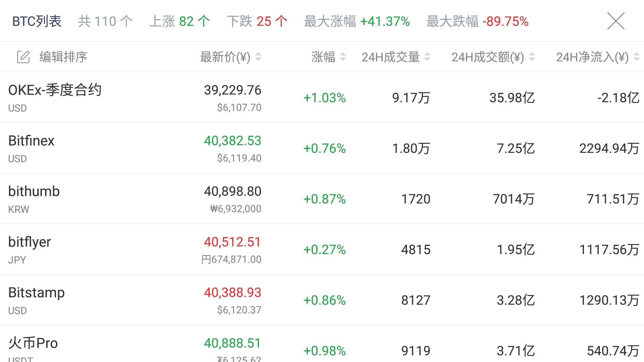Click OKEx 24H volume 9.17万
The width and height of the screenshot is (644, 362).
(411, 98)
